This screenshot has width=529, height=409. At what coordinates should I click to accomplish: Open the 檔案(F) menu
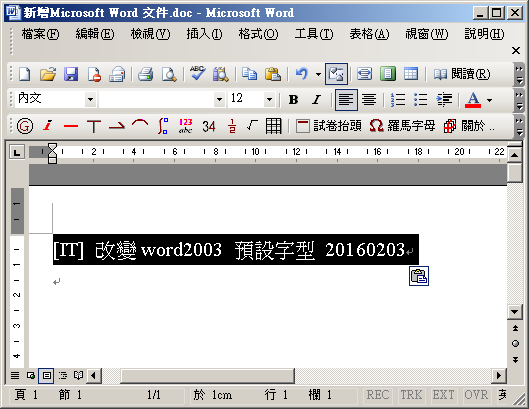[x=40, y=34]
